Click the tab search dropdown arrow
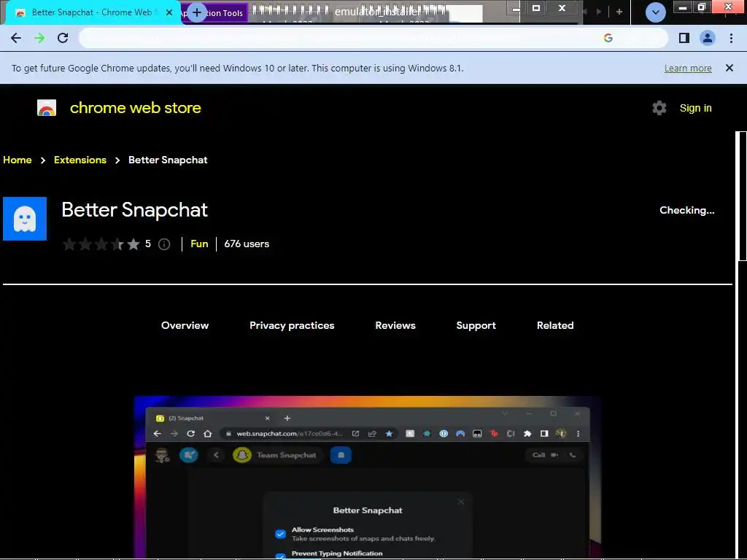Screen dimensions: 747x560 [656, 12]
